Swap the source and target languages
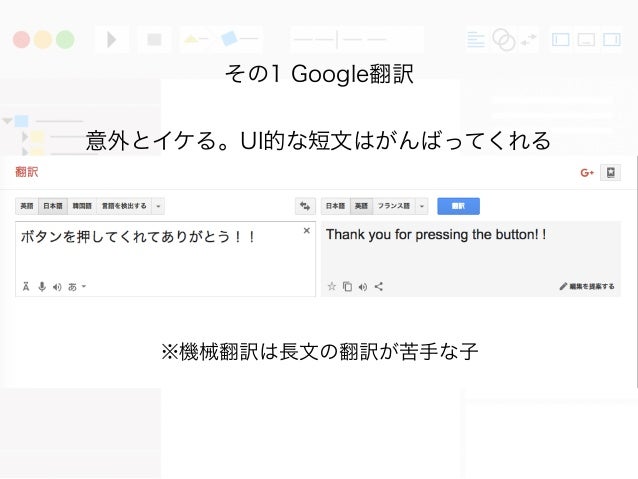Screen dimensions: 638x479 305,206
